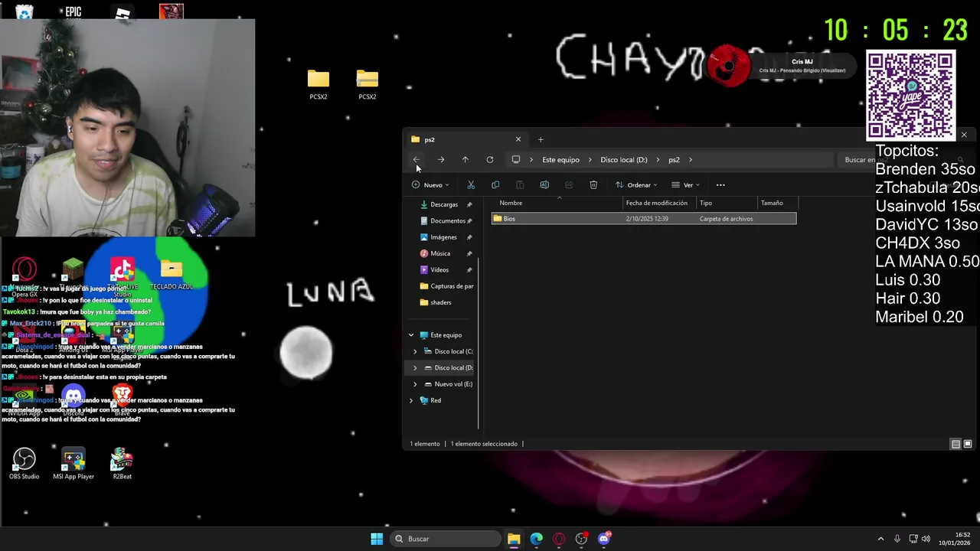Viewport: 980px width, 551px height.
Task: Click the PC icon in address bar
Action: pos(516,160)
